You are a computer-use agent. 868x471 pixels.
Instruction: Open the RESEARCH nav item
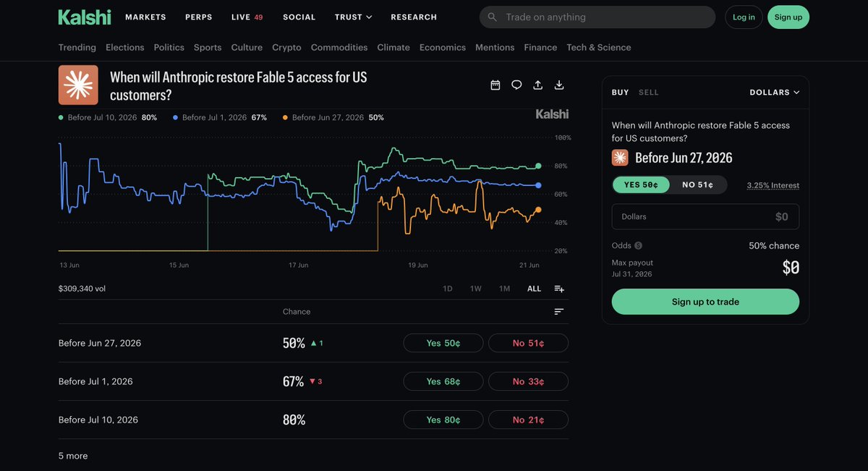pos(414,17)
